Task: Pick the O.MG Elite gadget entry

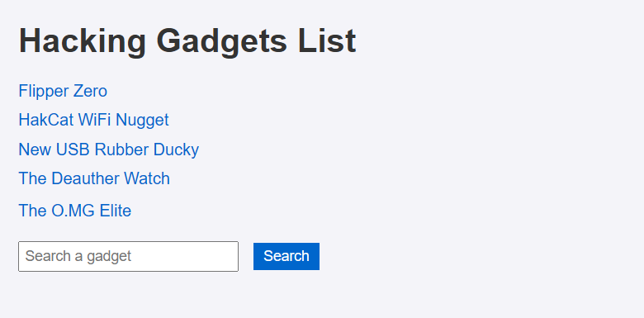Action: click(75, 211)
